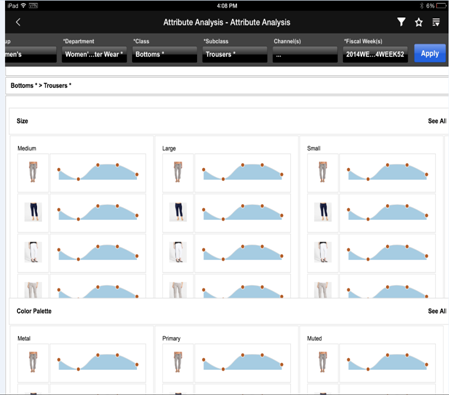
Task: Open the list options icon in header
Action: (x=436, y=22)
